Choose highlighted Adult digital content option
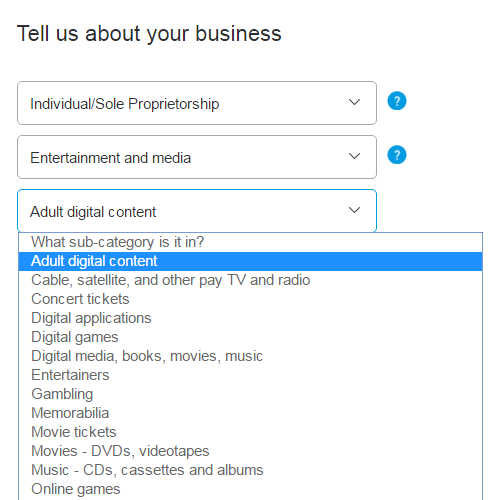Viewport: 500px width, 500px height. click(250, 261)
